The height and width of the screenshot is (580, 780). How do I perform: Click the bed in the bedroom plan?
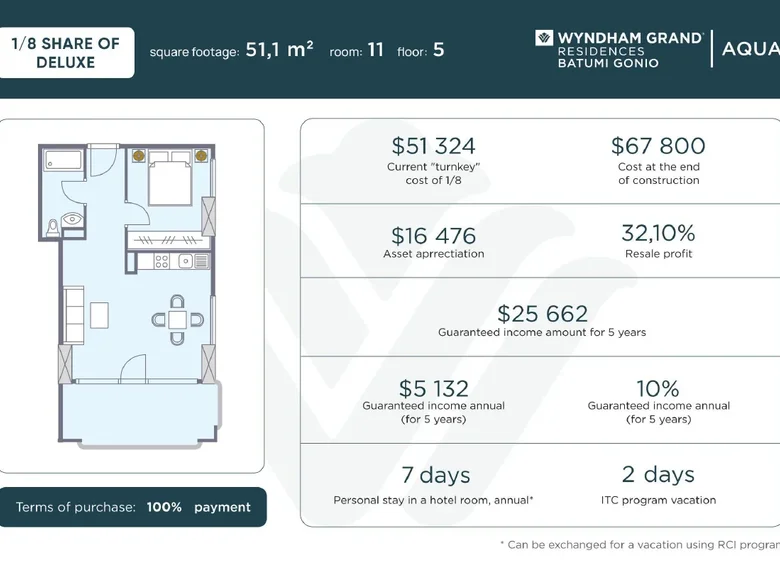click(170, 178)
